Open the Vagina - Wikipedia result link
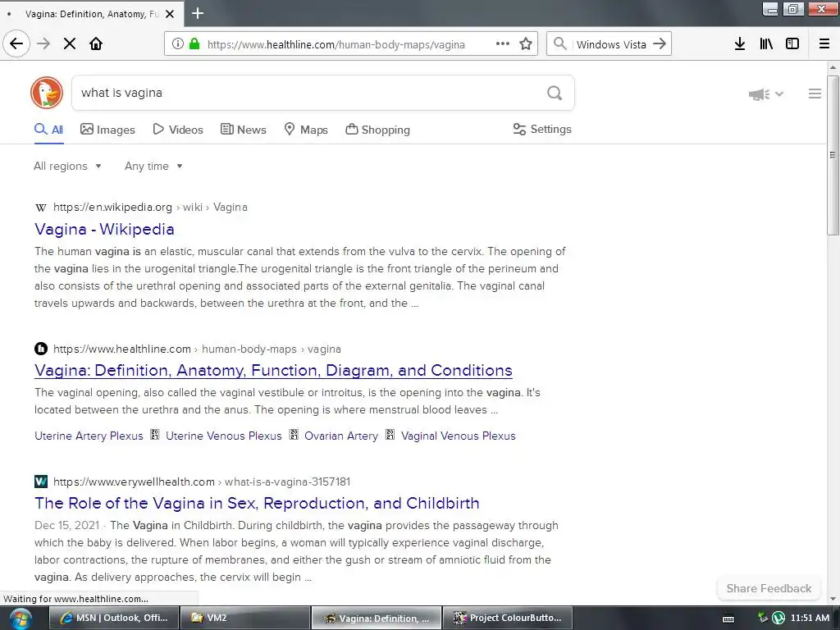This screenshot has height=630, width=840. tap(104, 230)
